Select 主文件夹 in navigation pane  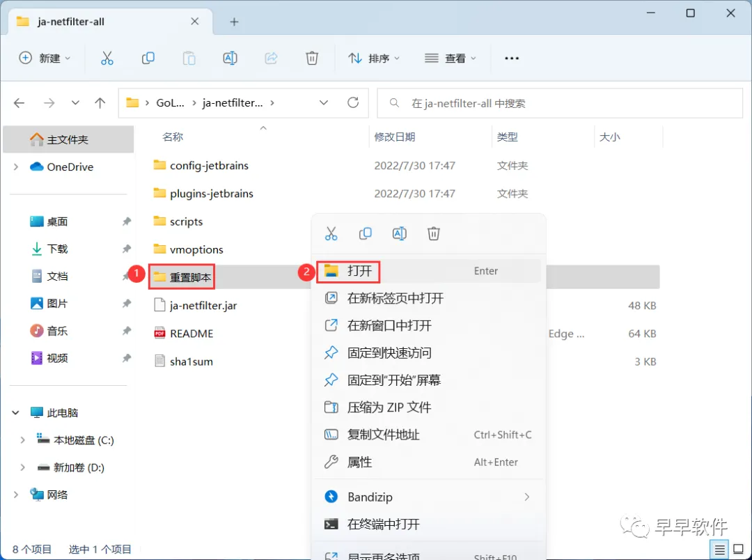(68, 139)
